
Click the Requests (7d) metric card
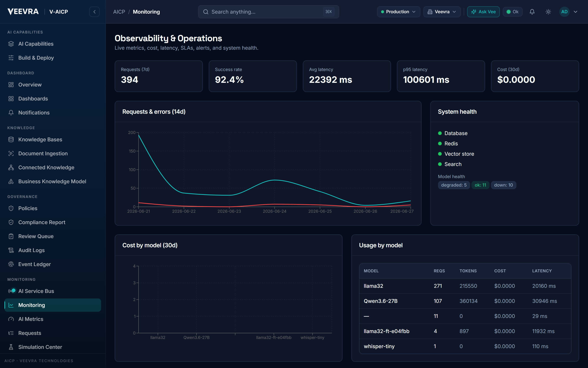(x=159, y=76)
